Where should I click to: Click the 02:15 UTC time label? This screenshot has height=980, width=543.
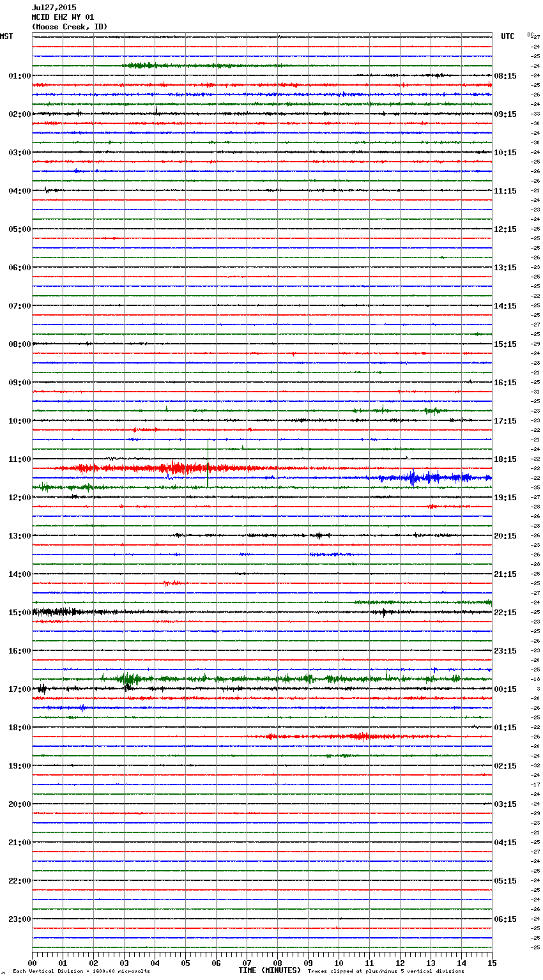tap(505, 766)
